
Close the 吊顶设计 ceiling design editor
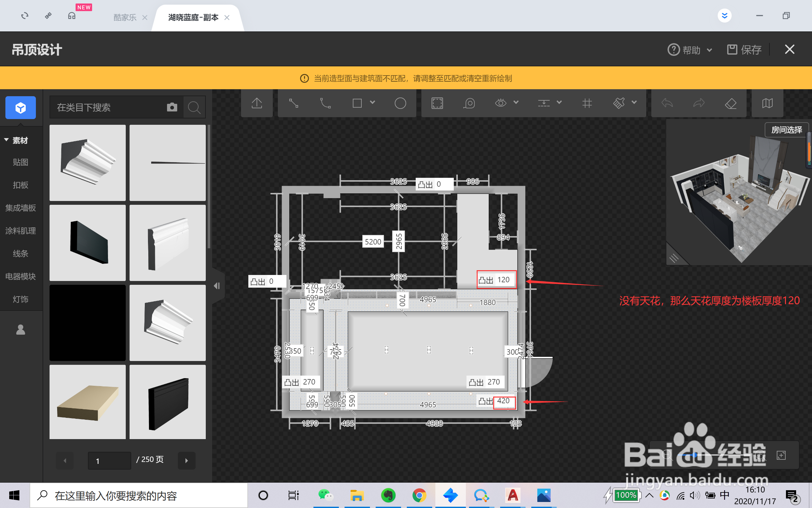(x=789, y=50)
